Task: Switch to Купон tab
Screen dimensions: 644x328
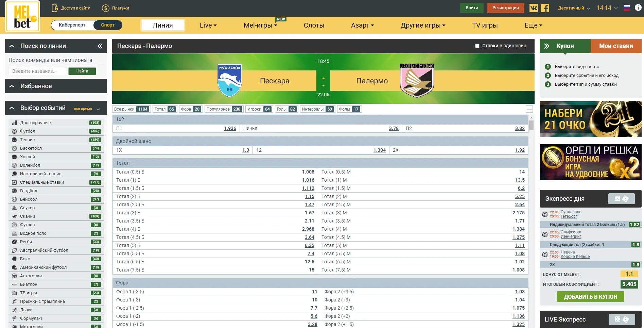Action: (x=565, y=46)
